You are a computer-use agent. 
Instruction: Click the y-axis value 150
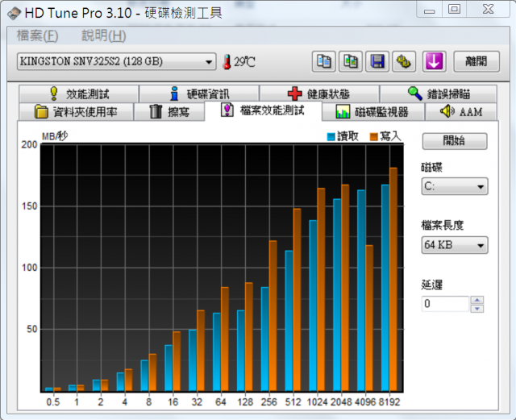[29, 206]
